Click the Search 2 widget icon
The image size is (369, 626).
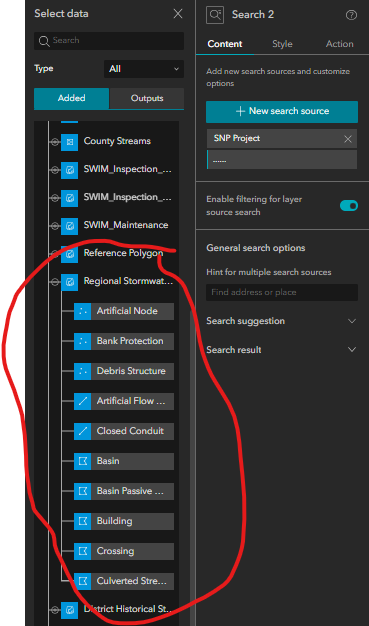click(x=215, y=15)
